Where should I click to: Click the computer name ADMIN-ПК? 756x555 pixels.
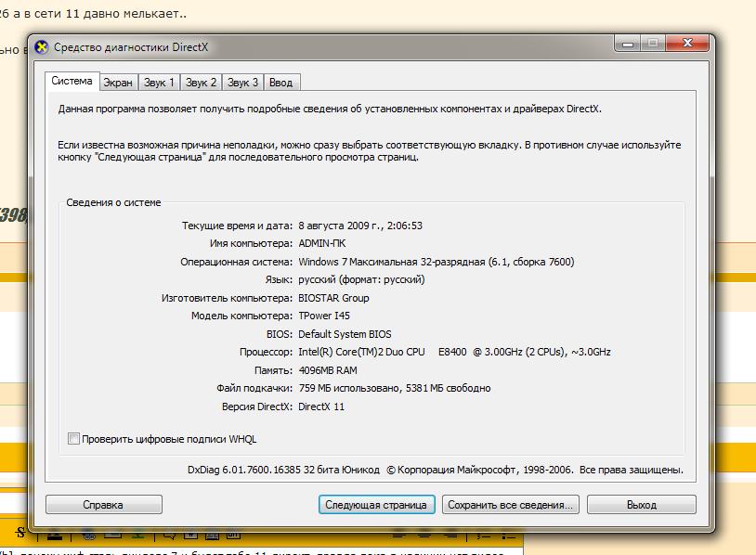[x=322, y=243]
